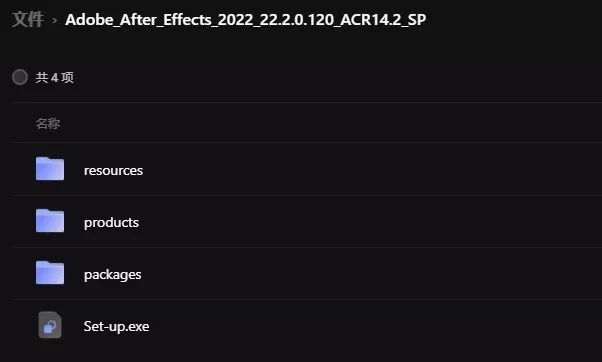Click the packages folder icon
Image resolution: width=602 pixels, height=362 pixels.
50,273
